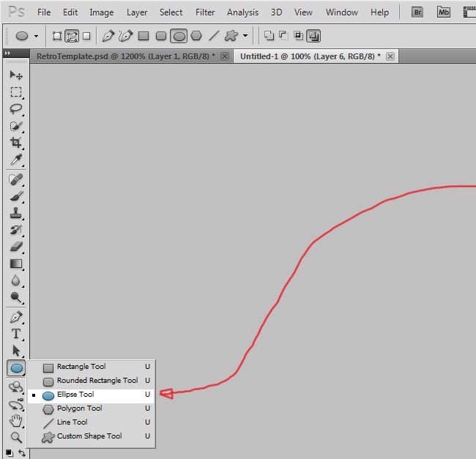476x459 pixels.
Task: Enable Paths mode in options bar
Action: 72,36
